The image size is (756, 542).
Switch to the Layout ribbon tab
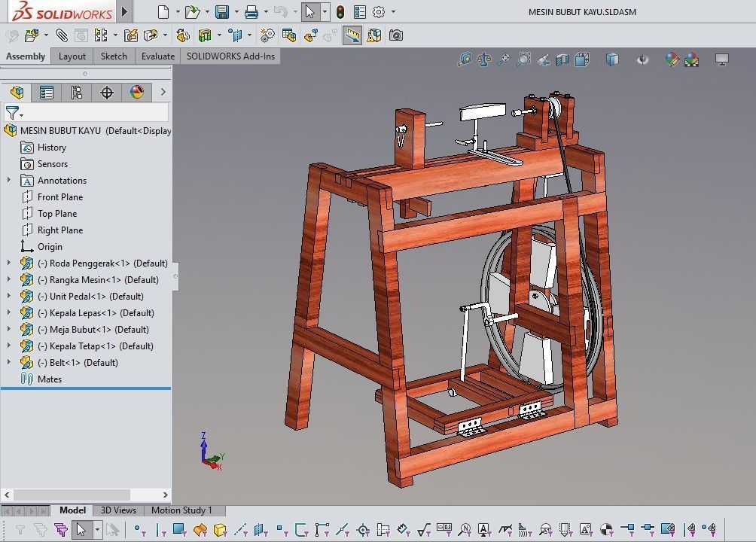tap(72, 56)
